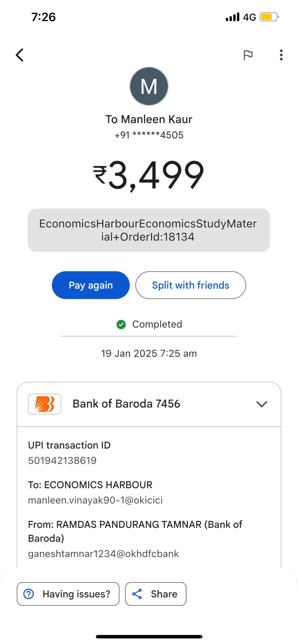
Task: Tap the Manleen Kaur avatar circle
Action: click(149, 86)
